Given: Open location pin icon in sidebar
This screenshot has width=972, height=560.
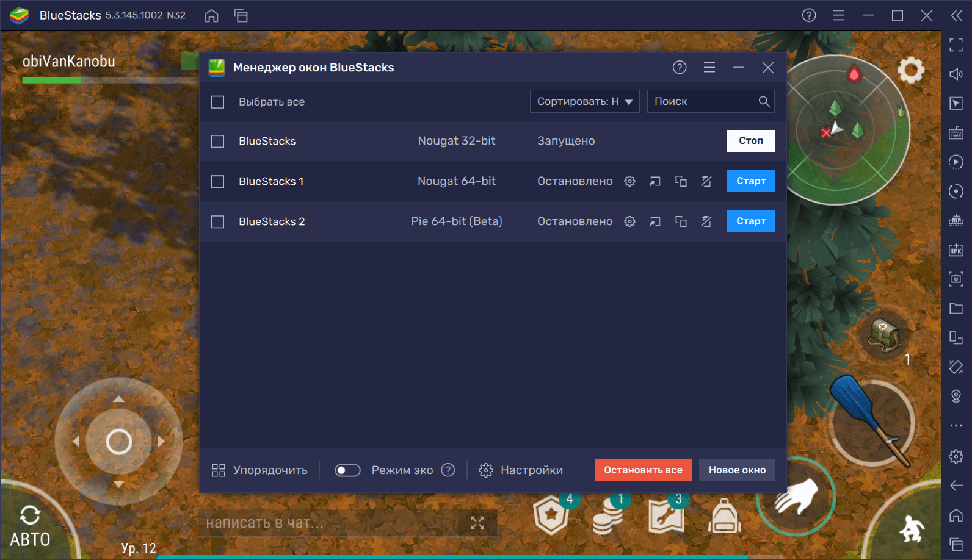Looking at the screenshot, I should pyautogui.click(x=956, y=396).
